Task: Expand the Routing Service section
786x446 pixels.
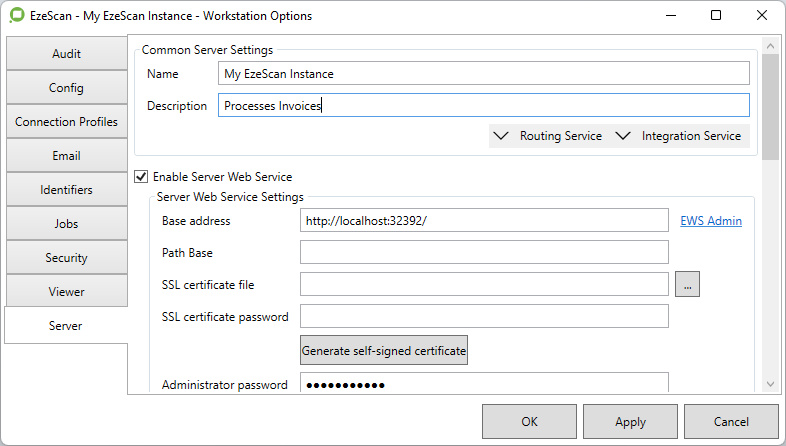Action: (548, 136)
